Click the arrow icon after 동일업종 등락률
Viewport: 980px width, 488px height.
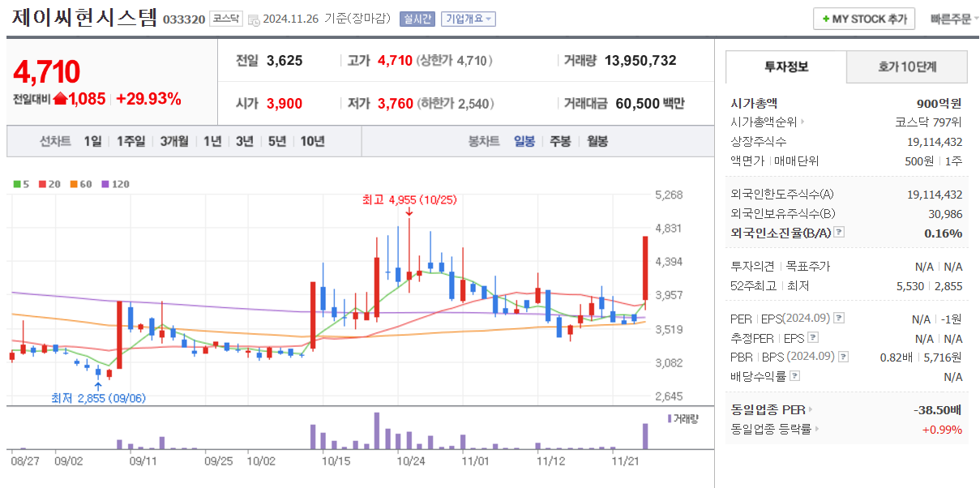pyautogui.click(x=817, y=429)
